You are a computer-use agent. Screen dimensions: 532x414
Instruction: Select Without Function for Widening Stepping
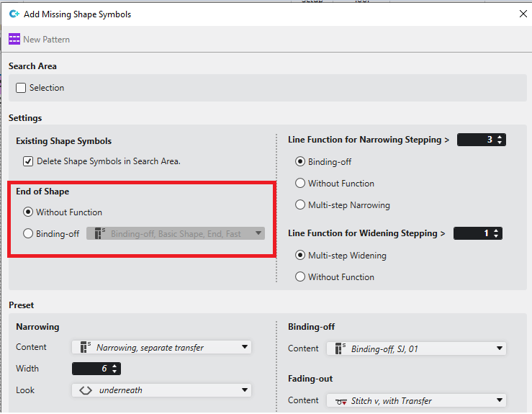click(300, 277)
